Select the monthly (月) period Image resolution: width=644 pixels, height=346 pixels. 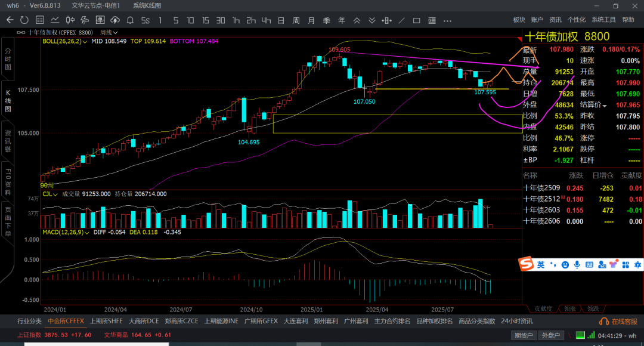tap(311, 20)
